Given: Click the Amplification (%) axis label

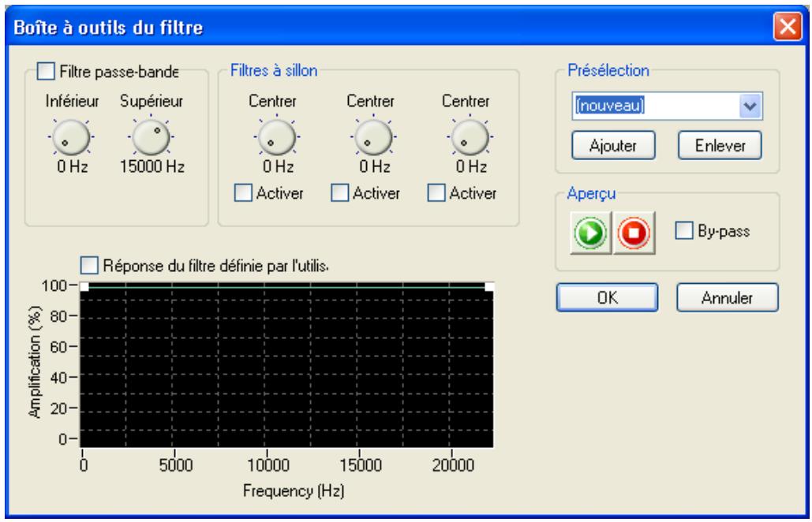Looking at the screenshot, I should tap(34, 362).
